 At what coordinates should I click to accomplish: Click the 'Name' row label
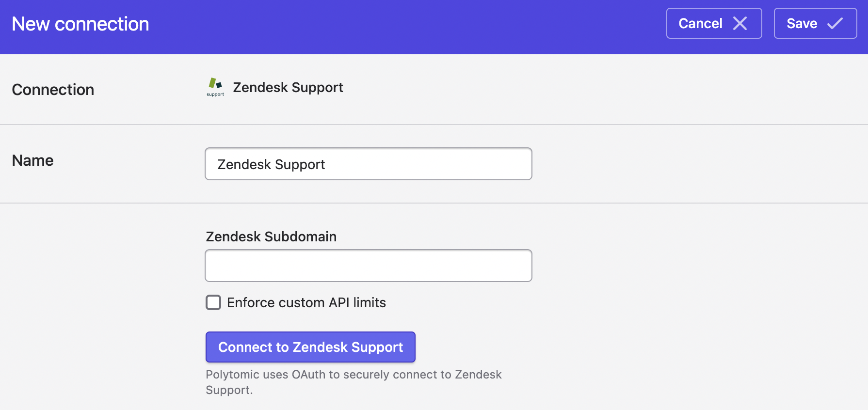(32, 160)
